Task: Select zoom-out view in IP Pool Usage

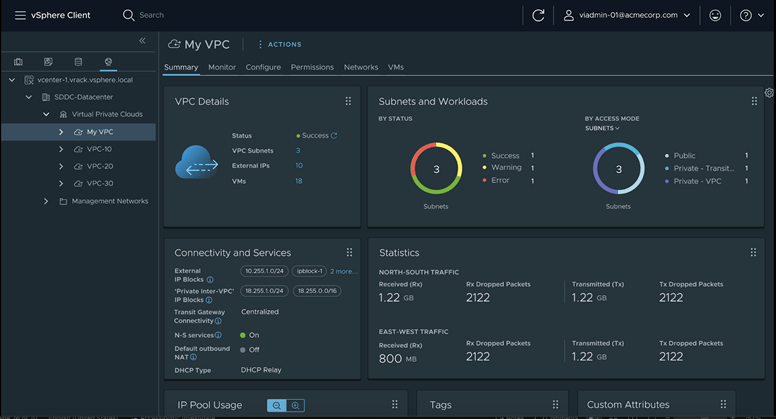Action: click(276, 405)
